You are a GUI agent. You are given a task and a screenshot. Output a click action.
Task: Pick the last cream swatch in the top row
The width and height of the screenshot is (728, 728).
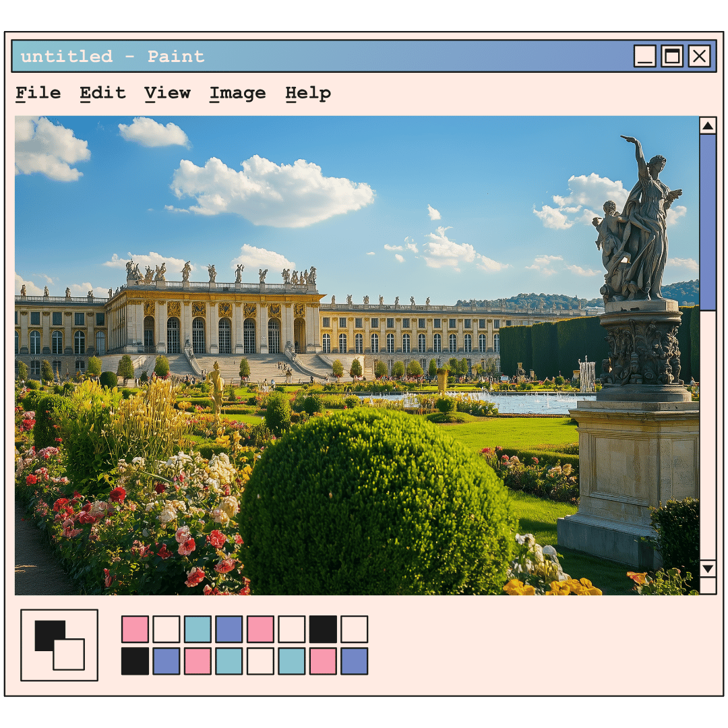pyautogui.click(x=355, y=629)
